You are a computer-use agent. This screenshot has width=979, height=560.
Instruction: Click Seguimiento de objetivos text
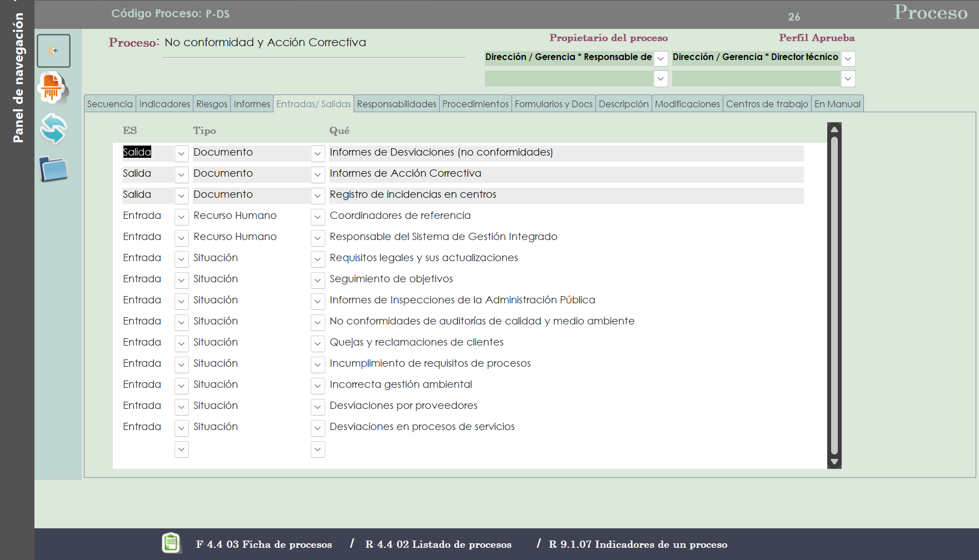tap(391, 279)
